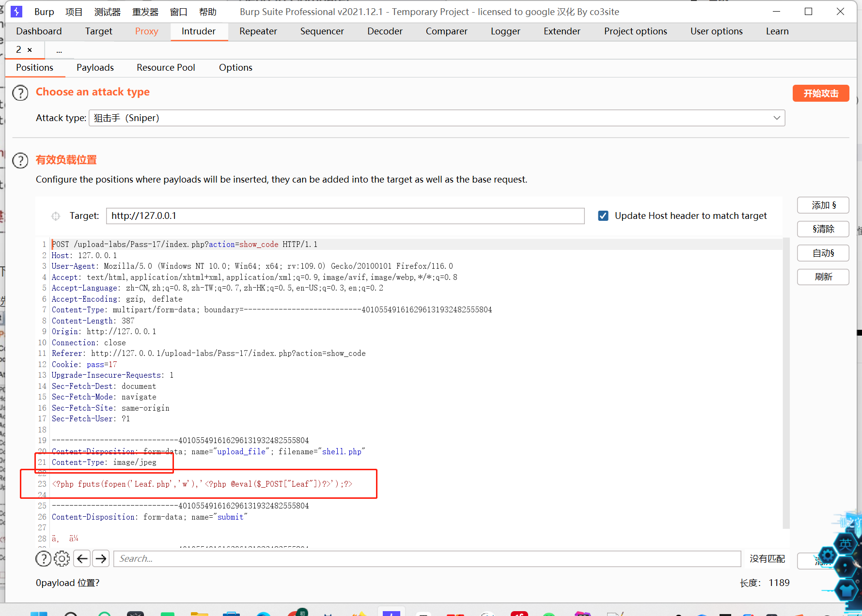Click the Referer header line
This screenshot has height=616, width=862.
point(208,354)
